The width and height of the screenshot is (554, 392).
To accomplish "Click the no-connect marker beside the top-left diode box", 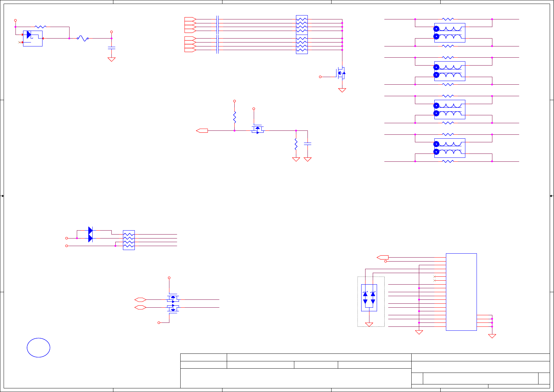I will [x=19, y=42].
